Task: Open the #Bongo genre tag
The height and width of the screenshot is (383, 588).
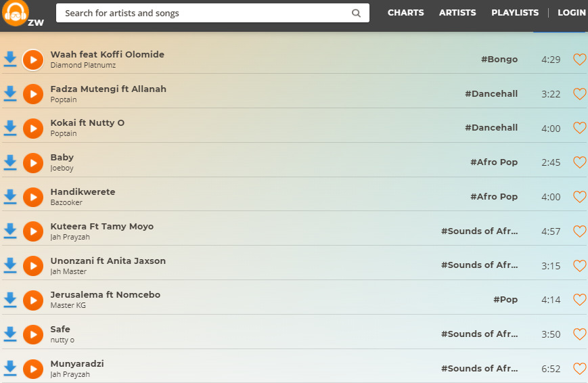Action: pyautogui.click(x=499, y=60)
